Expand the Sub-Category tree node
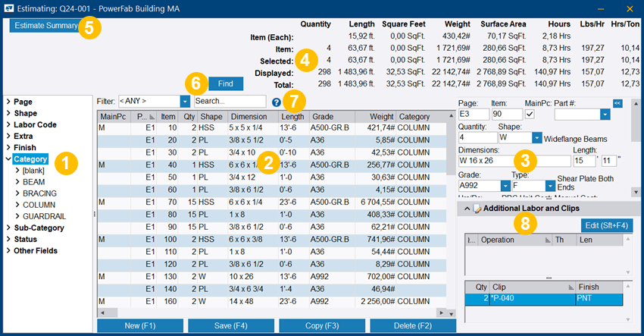The height and width of the screenshot is (336, 644). pyautogui.click(x=8, y=228)
